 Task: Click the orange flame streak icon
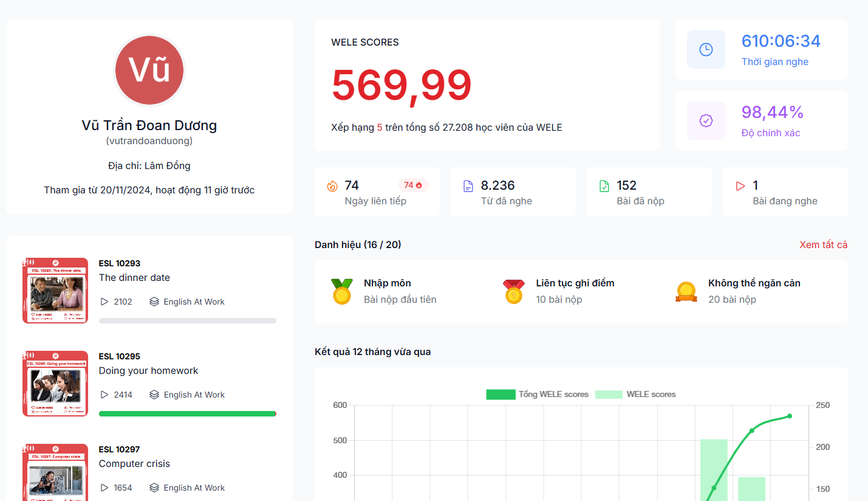332,187
